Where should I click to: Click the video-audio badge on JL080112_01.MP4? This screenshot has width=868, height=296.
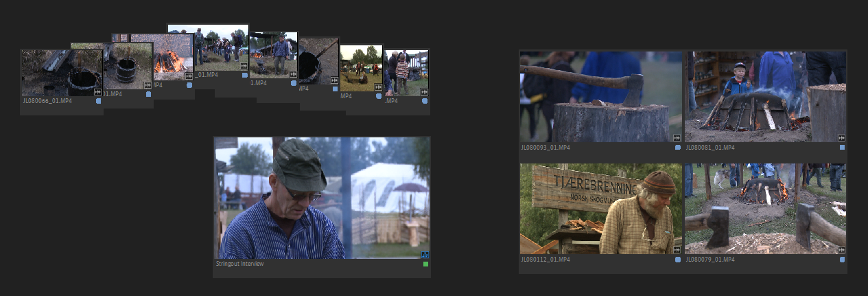tap(677, 250)
